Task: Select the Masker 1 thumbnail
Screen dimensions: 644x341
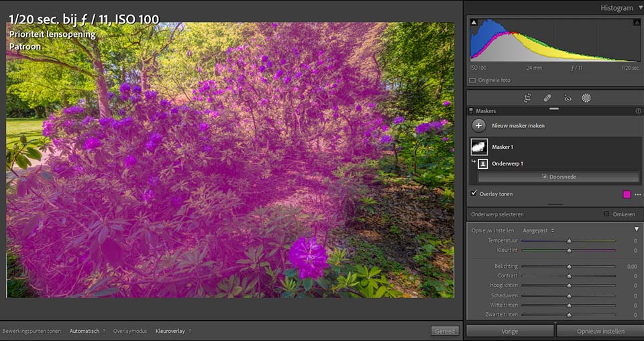Action: pos(479,147)
